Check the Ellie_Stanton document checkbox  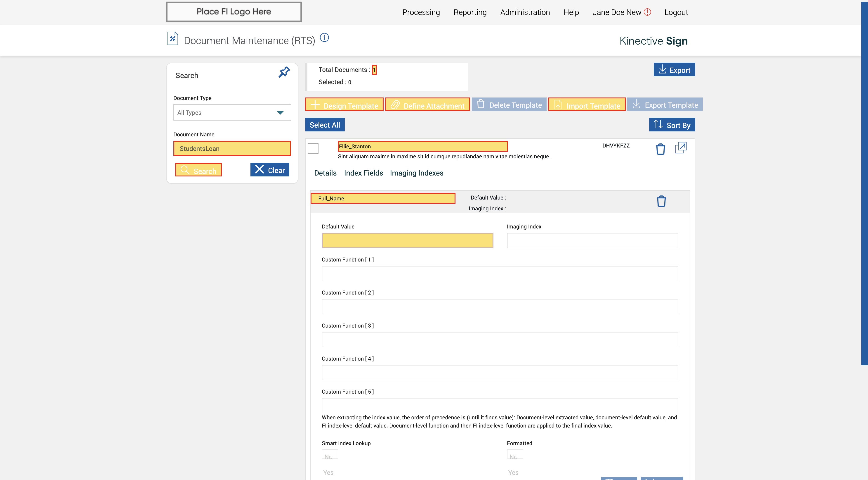tap(313, 148)
